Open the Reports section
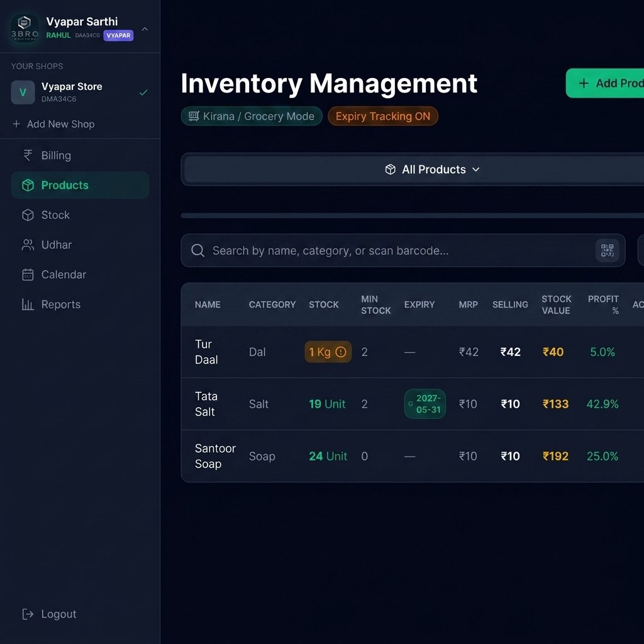 coord(80,304)
